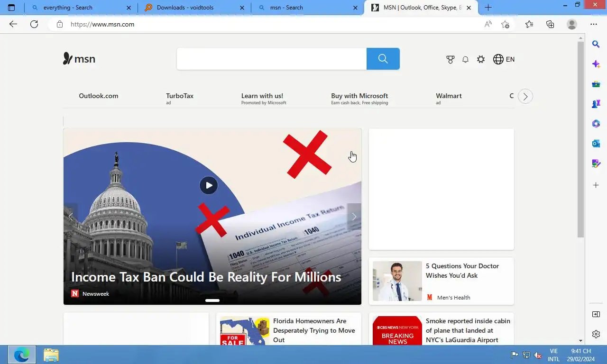Open Read aloud icon in address bar
The image size is (607, 364).
(x=488, y=24)
